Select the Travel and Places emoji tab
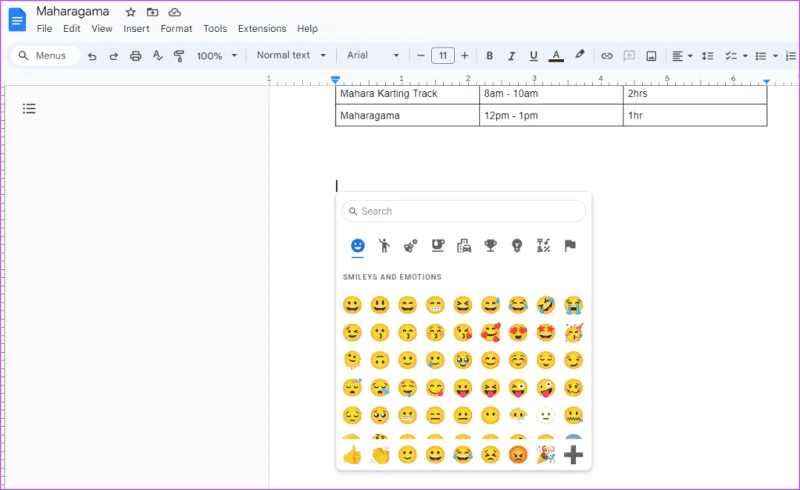Viewport: 800px width, 490px height. [464, 246]
